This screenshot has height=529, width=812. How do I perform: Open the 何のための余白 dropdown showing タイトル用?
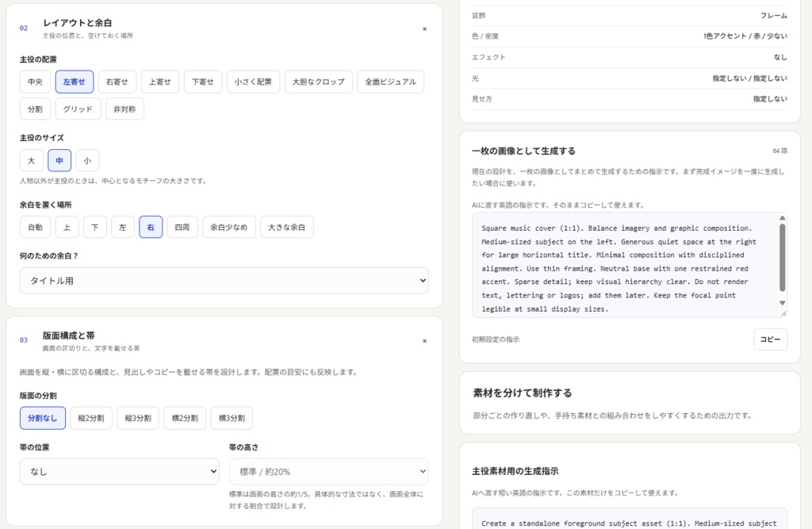[x=224, y=281]
